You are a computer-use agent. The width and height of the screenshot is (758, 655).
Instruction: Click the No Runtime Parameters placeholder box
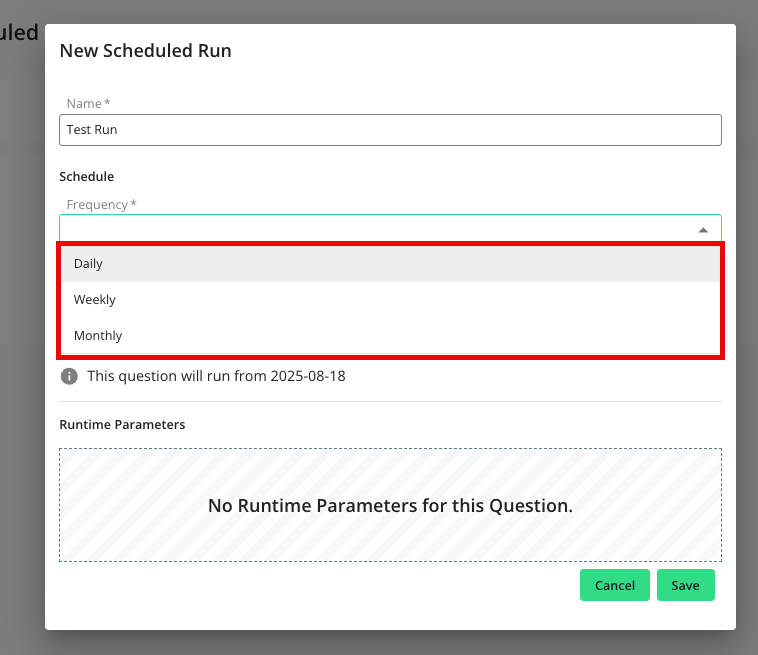point(390,505)
